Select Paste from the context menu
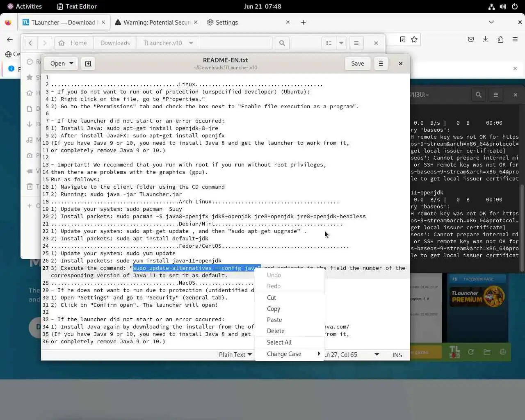 290,320
